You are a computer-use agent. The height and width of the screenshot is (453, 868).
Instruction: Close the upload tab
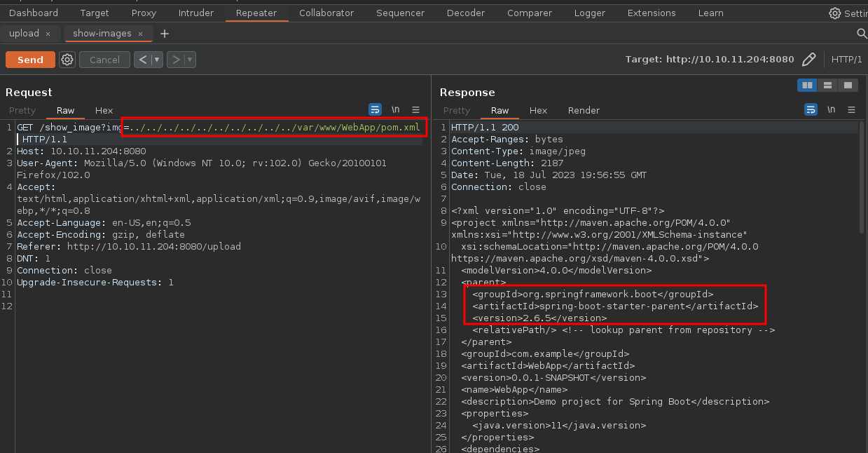pyautogui.click(x=48, y=34)
